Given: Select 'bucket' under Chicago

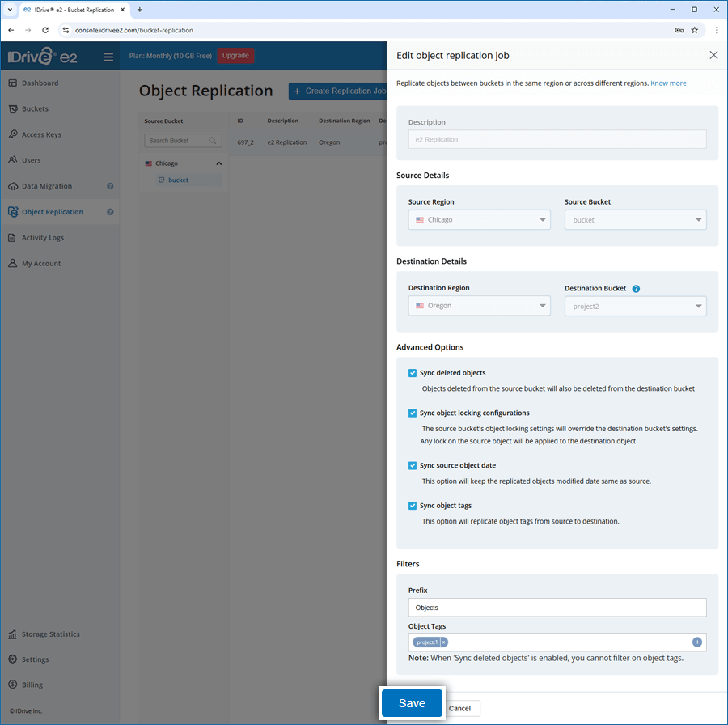Looking at the screenshot, I should (178, 180).
